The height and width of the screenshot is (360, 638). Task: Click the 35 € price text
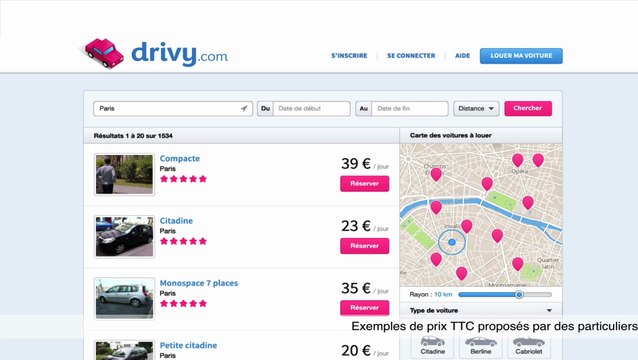coord(356,288)
